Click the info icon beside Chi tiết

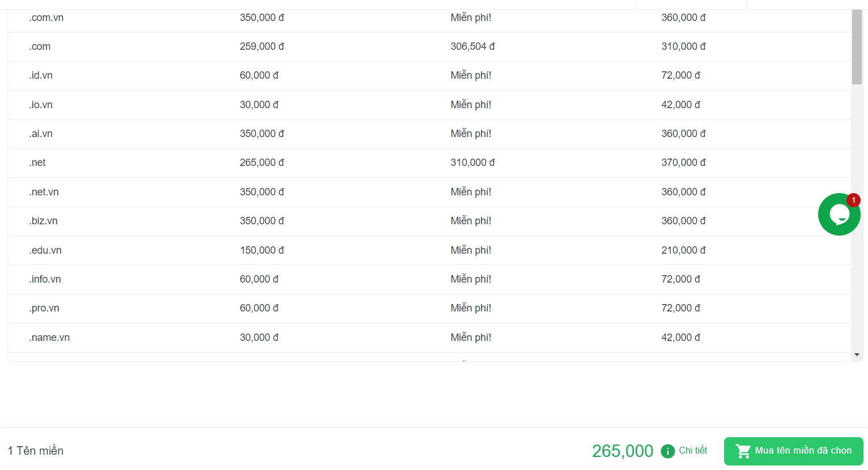tap(668, 451)
